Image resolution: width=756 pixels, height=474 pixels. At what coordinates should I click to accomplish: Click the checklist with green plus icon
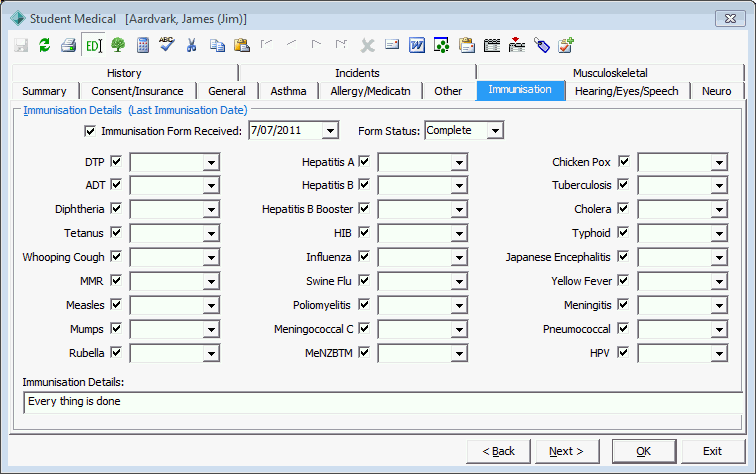566,45
